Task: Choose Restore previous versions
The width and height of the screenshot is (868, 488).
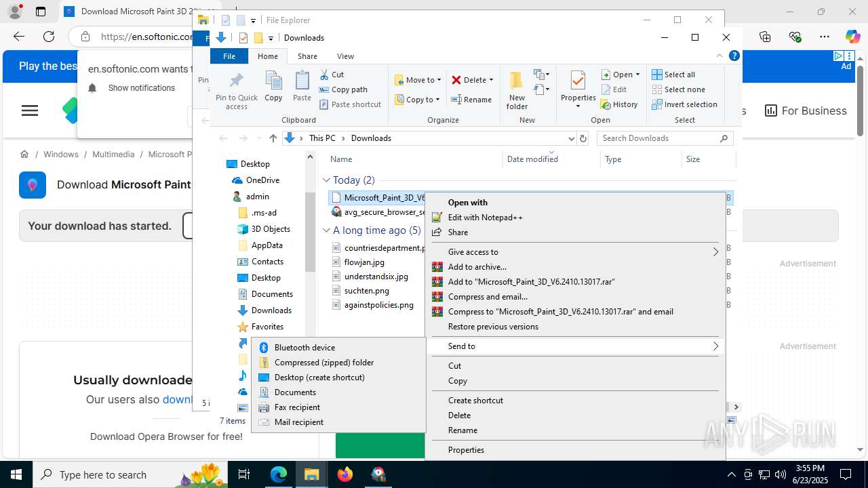Action: [x=576, y=327]
